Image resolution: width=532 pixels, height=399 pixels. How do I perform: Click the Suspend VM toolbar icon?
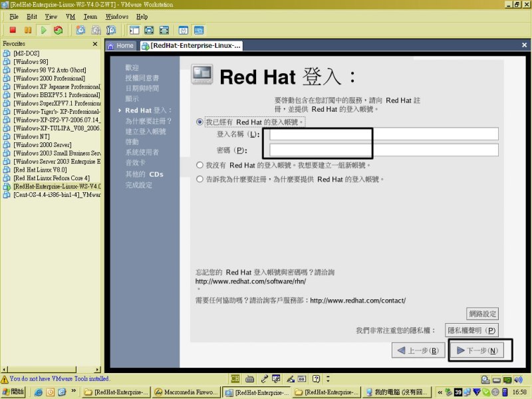coord(28,30)
